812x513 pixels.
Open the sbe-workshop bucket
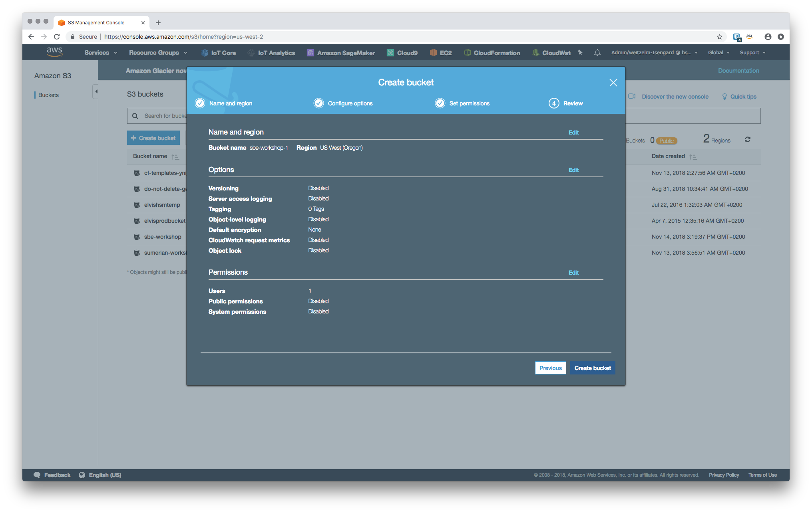click(x=163, y=237)
